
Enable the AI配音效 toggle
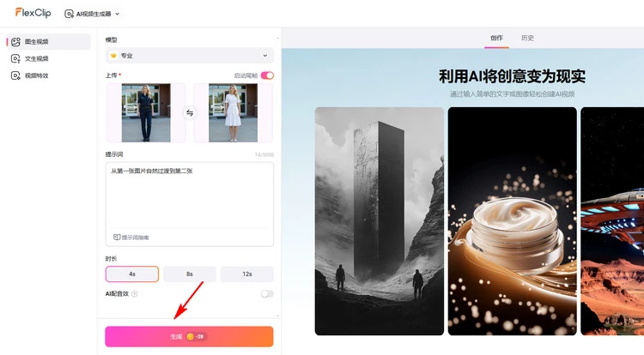(x=267, y=294)
